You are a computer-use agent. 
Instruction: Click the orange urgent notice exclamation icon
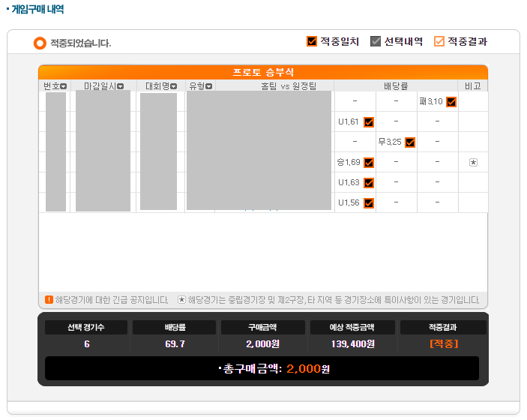point(49,299)
